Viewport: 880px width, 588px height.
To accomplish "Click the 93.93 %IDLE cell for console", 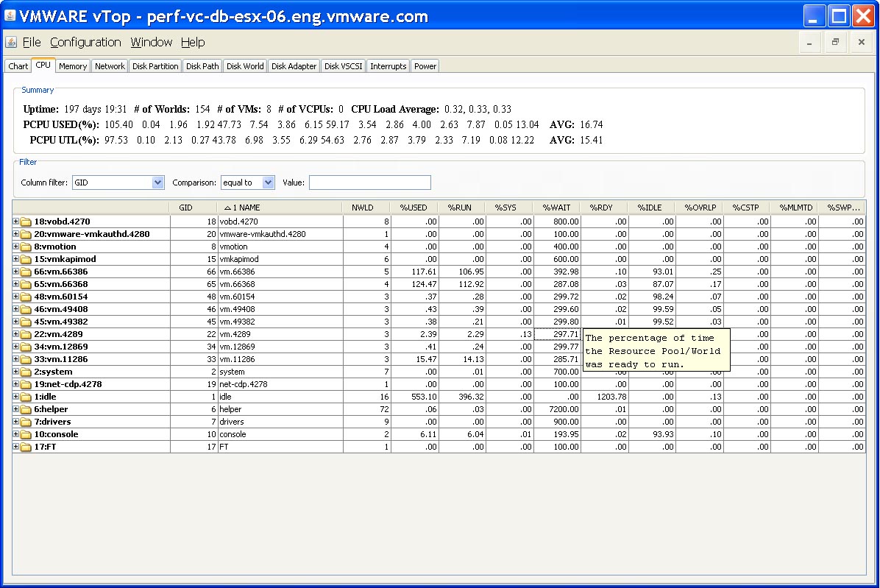I will point(652,434).
